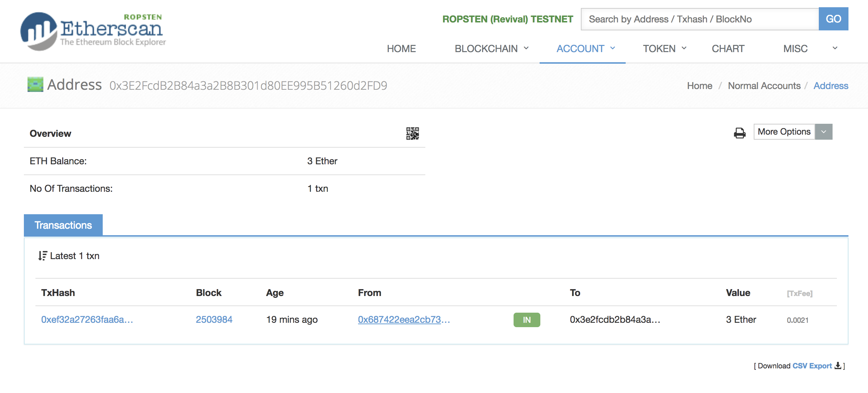Image resolution: width=868 pixels, height=393 pixels.
Task: Click the Value column header
Action: pos(738,293)
